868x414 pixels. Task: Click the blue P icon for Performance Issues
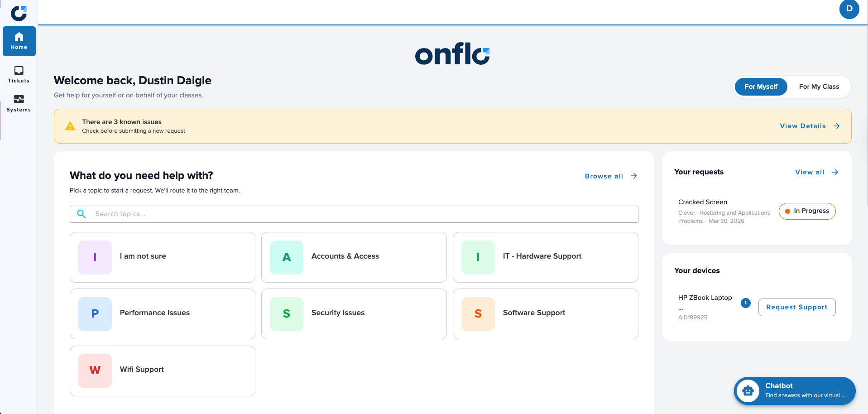coord(95,314)
